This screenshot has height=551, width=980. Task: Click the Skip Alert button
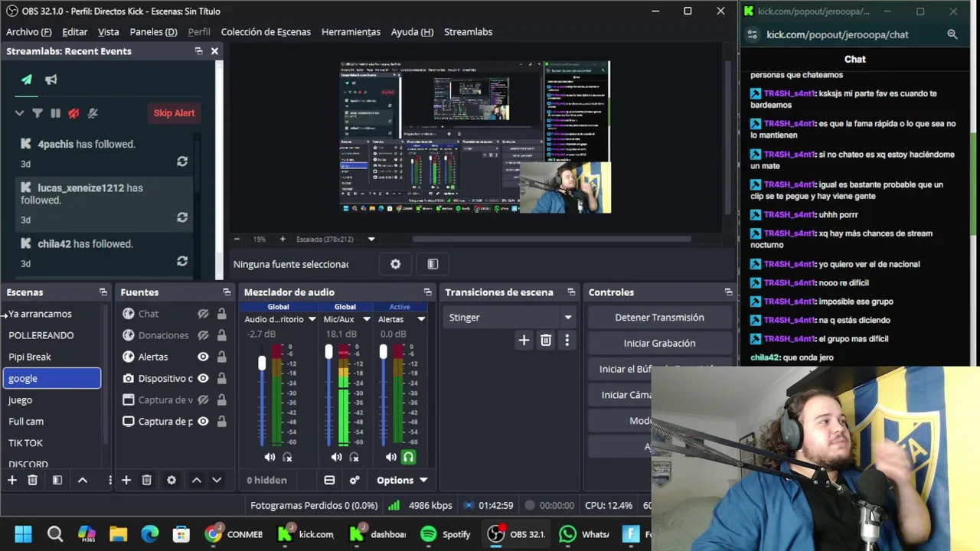point(174,113)
